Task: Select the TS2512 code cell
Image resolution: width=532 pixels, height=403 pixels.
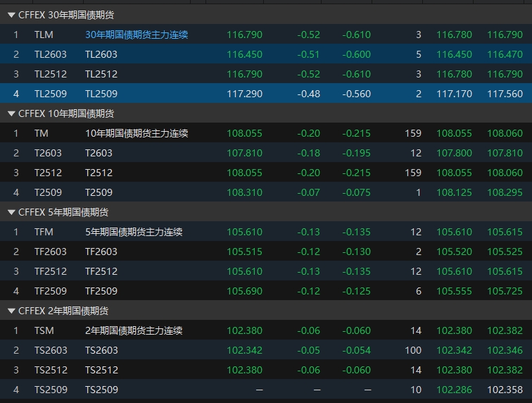Action: pos(51,370)
